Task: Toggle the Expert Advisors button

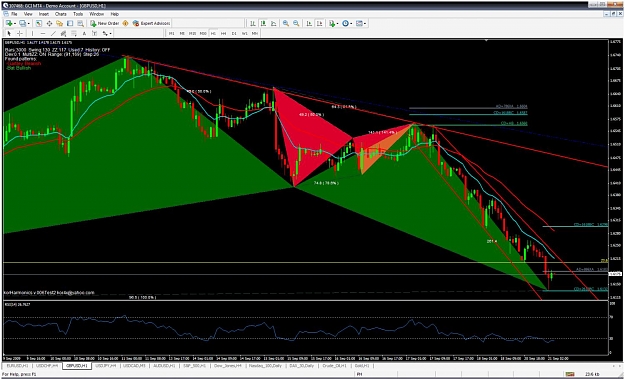Action: 151,23
